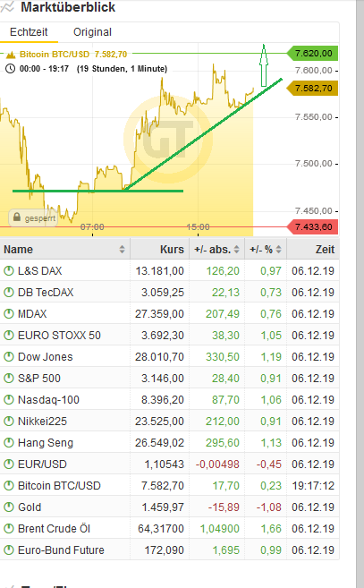
Task: Click the green 7.620,00 price label
Action: pos(313,53)
